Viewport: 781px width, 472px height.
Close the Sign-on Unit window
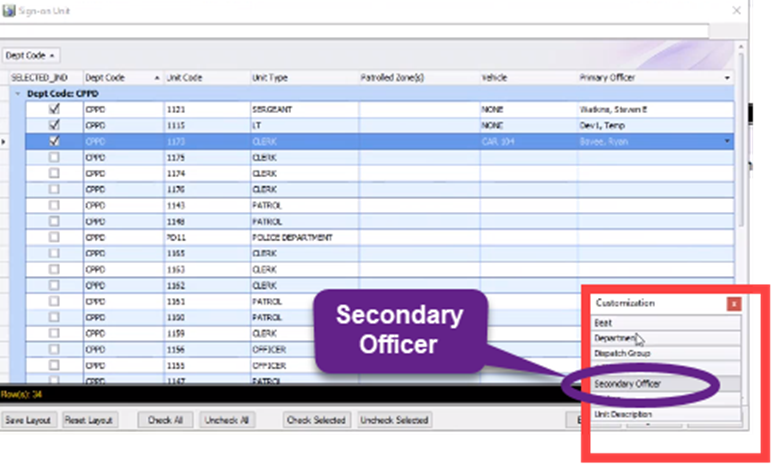pos(737,11)
